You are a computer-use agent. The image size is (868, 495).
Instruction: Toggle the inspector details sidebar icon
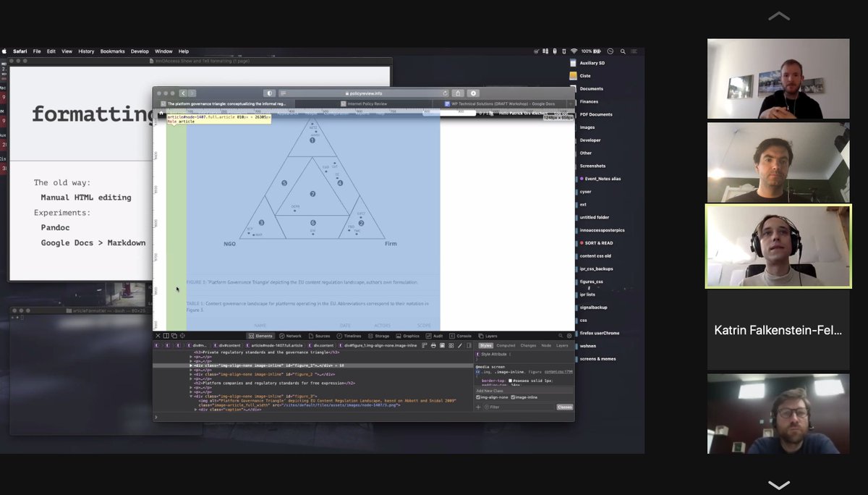469,345
